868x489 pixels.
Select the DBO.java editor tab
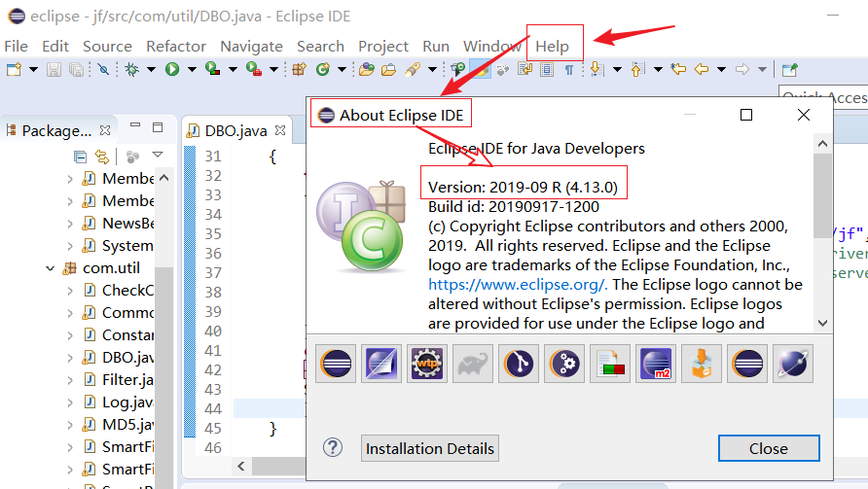click(235, 131)
